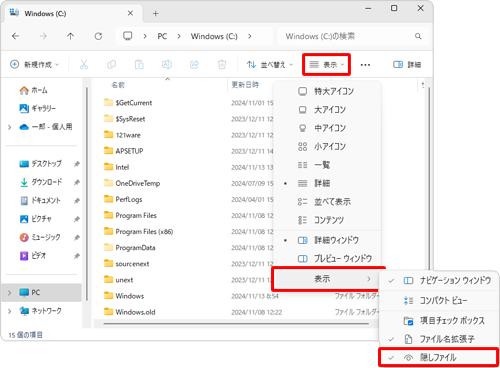This screenshot has height=368, width=500.
Task: Click chevron after Windows (C:) in address bar
Action: 250,36
